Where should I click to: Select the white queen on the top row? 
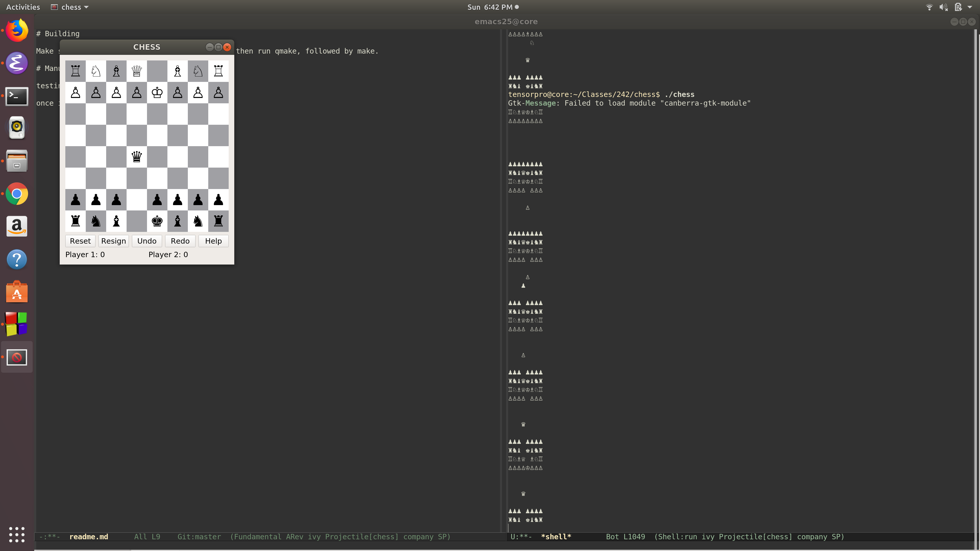pyautogui.click(x=137, y=71)
